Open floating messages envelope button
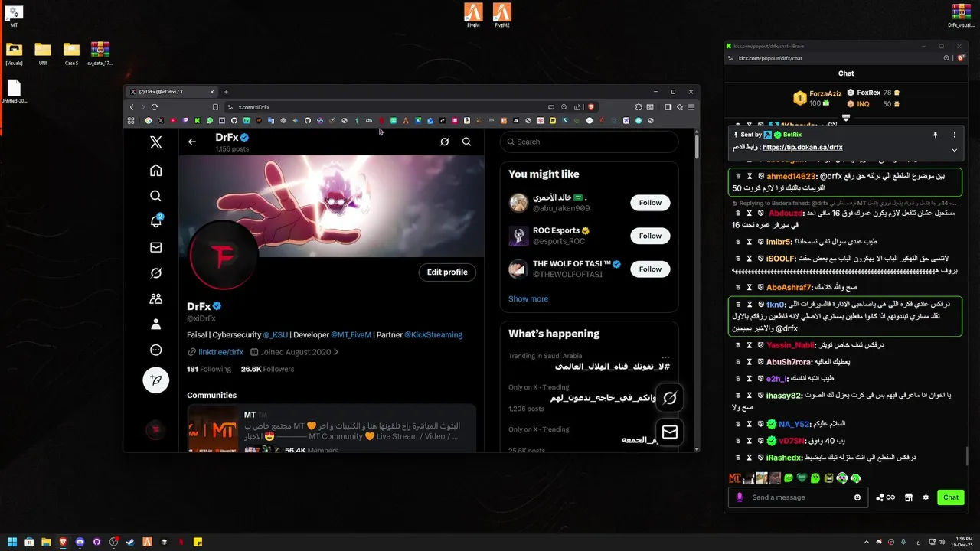The height and width of the screenshot is (551, 980). click(670, 432)
